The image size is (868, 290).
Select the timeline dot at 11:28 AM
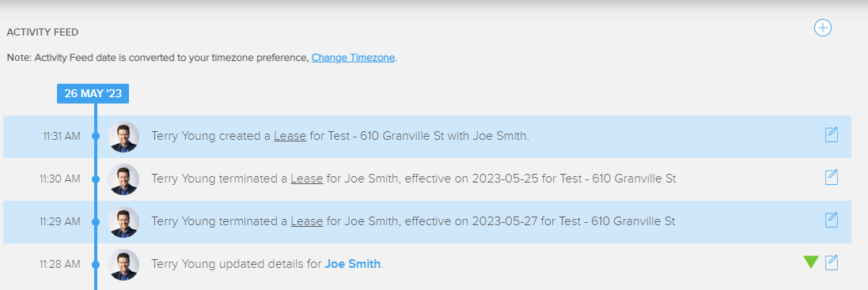[95, 265]
